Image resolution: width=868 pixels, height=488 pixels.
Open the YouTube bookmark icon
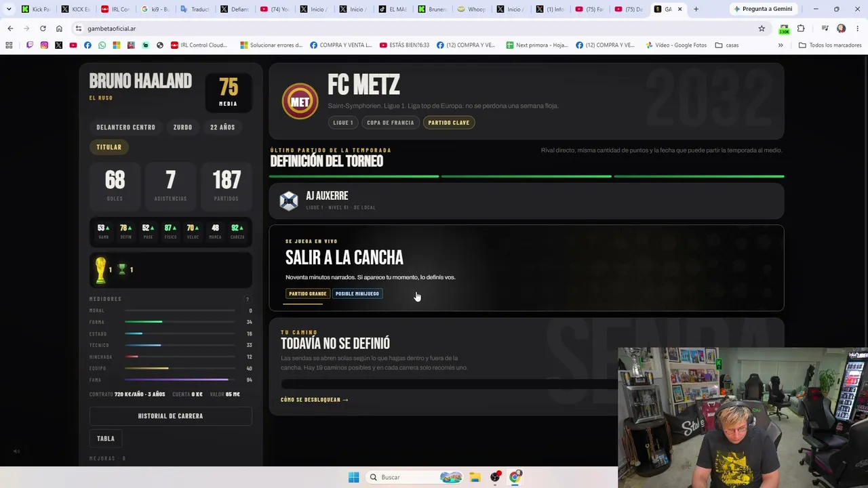[73, 45]
